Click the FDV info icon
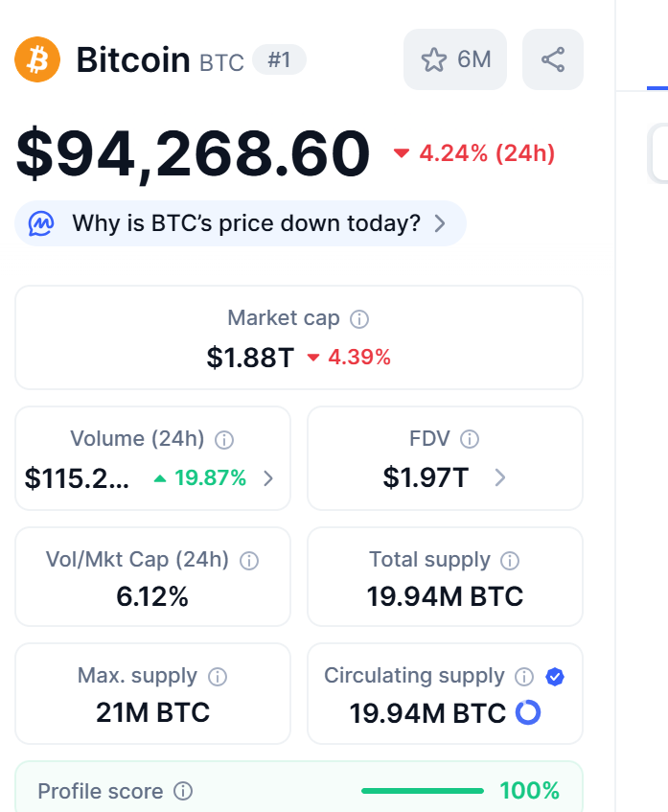Viewport: 668px width, 812px height. 470,440
